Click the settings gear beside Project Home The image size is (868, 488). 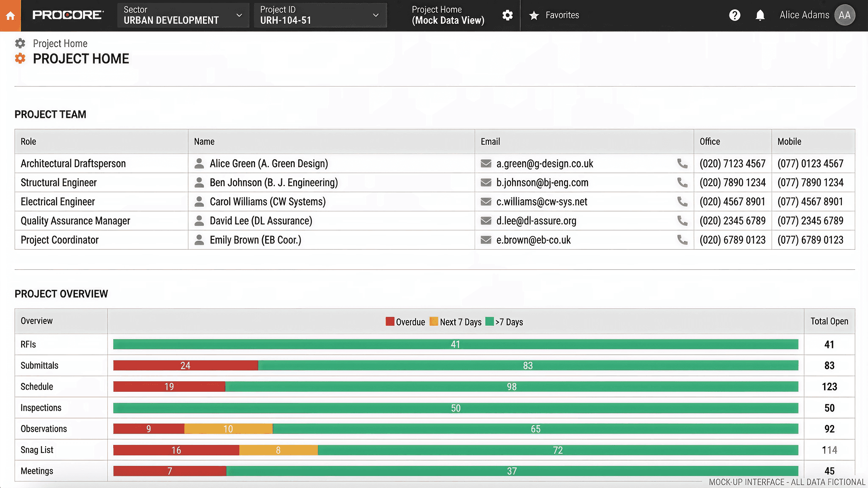click(x=507, y=15)
